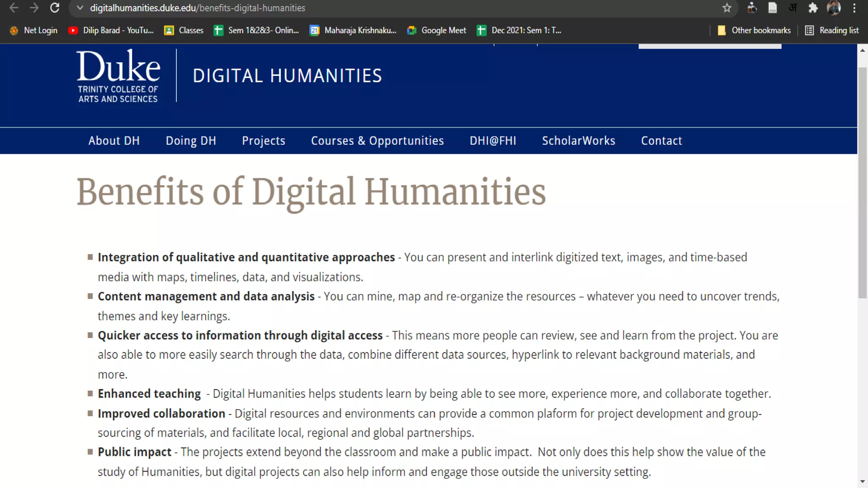Open the Other bookmarks folder
This screenshot has height=488, width=868.
(x=754, y=30)
